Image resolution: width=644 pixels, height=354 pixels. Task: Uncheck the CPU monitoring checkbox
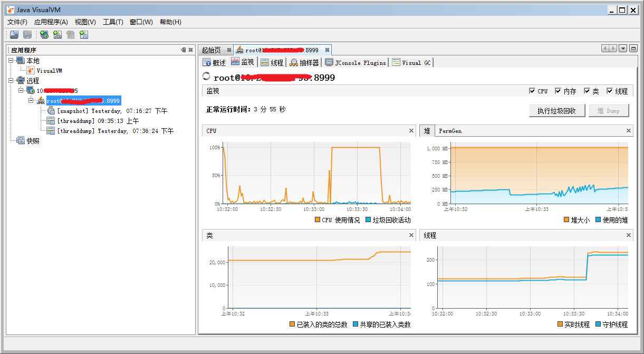(x=532, y=91)
